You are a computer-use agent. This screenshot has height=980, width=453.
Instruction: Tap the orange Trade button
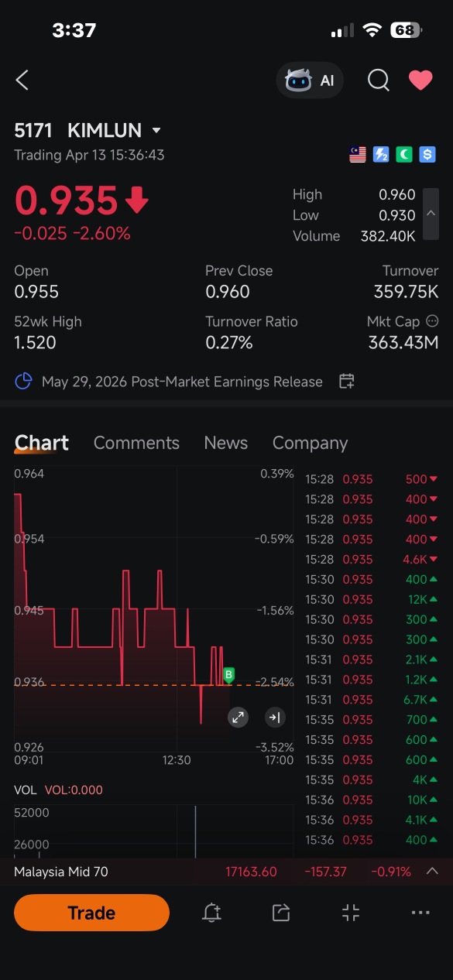click(x=91, y=913)
